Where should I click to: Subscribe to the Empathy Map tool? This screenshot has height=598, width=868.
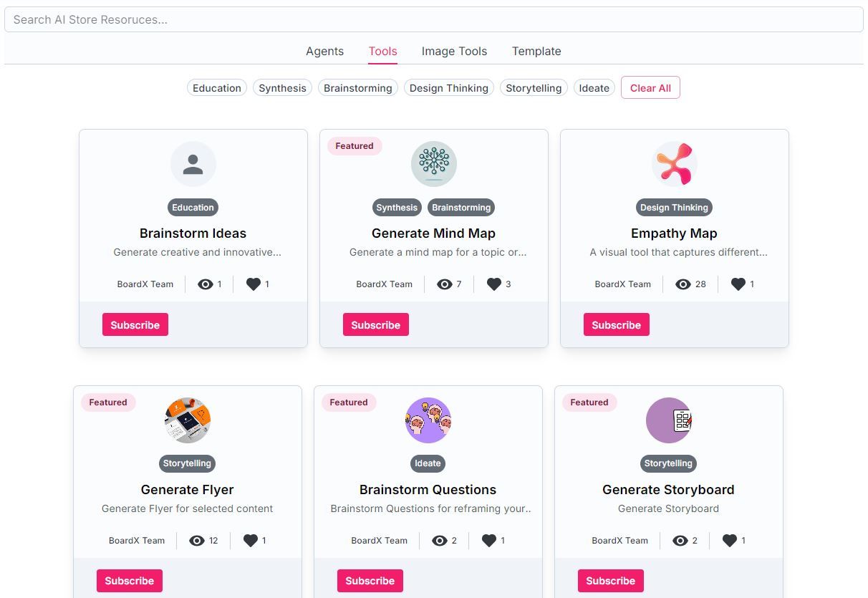617,324
